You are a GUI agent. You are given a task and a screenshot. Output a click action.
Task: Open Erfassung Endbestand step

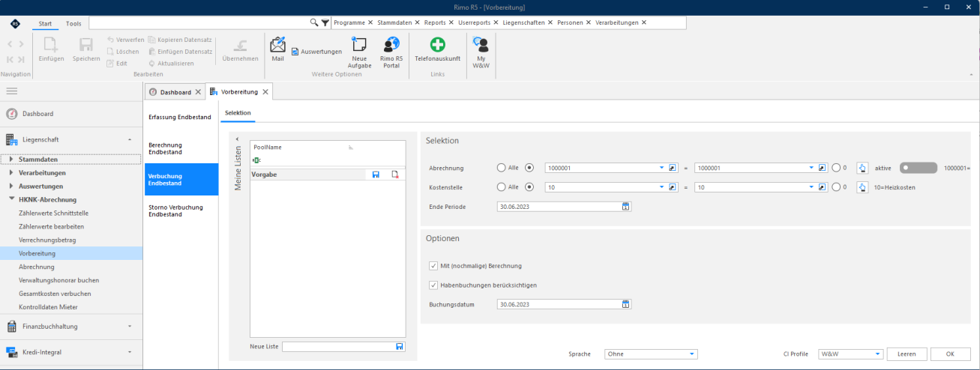180,117
